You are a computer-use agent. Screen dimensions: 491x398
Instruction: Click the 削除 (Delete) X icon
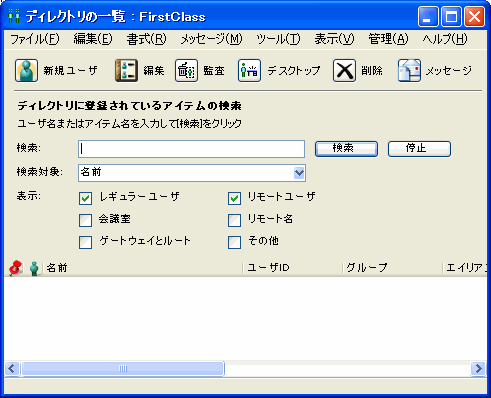(x=344, y=70)
